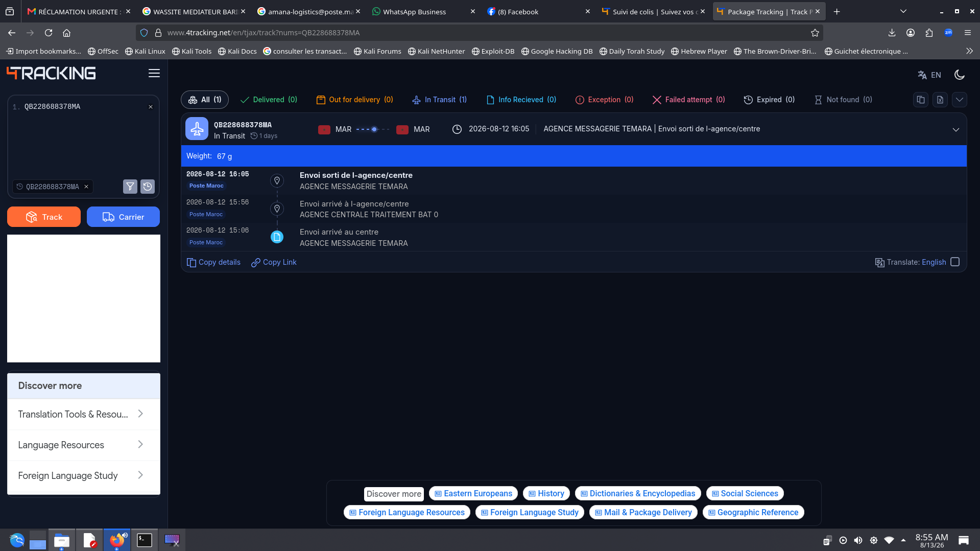Reload the page in browser toolbar
Screen dimensions: 980x551
point(49,33)
